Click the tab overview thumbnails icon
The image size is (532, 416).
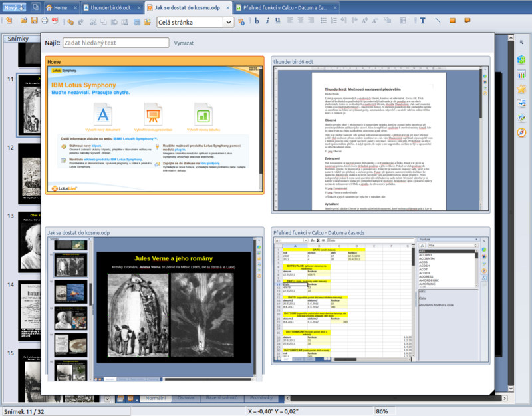click(x=35, y=7)
